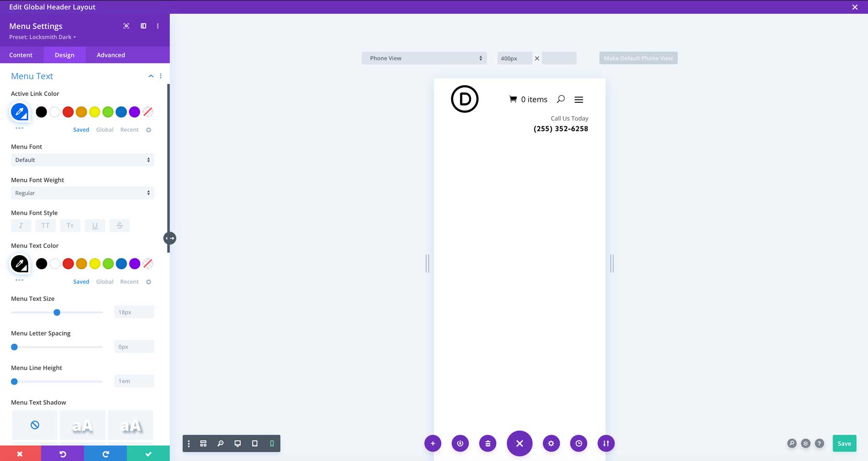Click the Make Default Phone View button
The height and width of the screenshot is (461, 868).
[637, 58]
